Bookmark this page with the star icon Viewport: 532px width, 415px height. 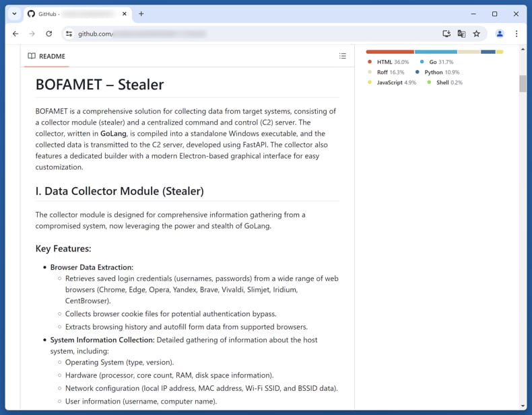click(477, 34)
